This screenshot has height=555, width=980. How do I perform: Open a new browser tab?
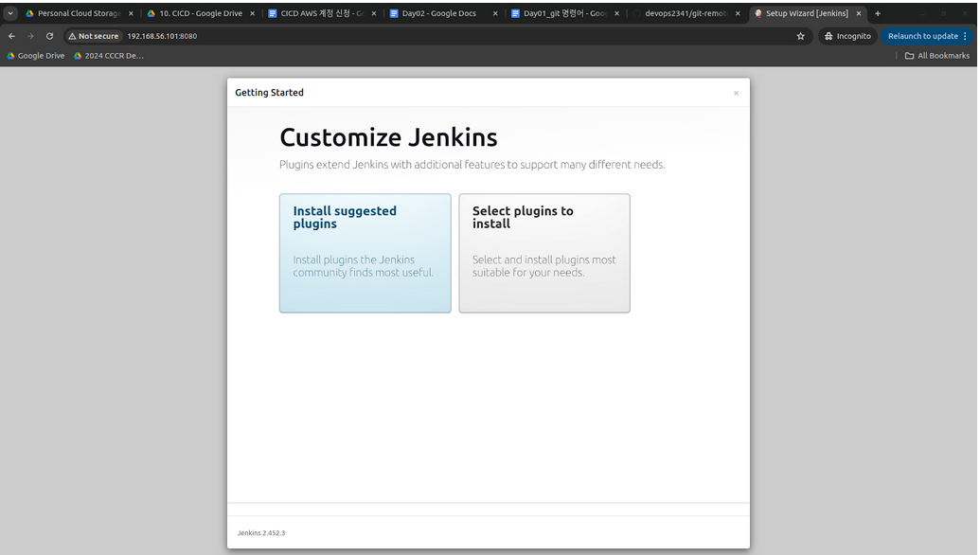(x=878, y=13)
